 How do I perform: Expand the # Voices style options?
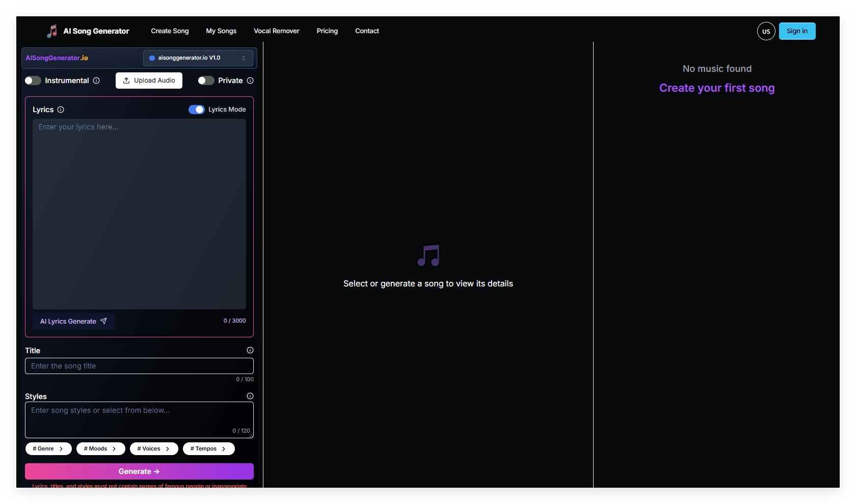click(153, 448)
